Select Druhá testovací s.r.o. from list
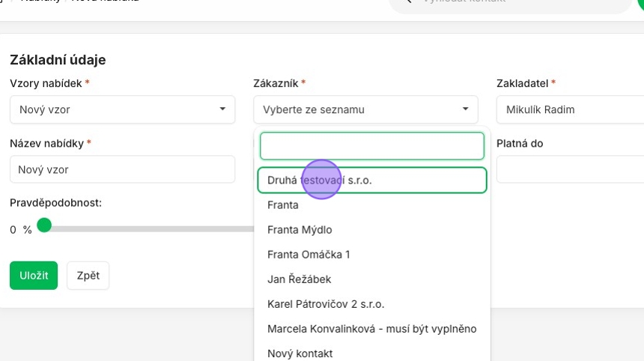The width and height of the screenshot is (644, 361). point(371,180)
